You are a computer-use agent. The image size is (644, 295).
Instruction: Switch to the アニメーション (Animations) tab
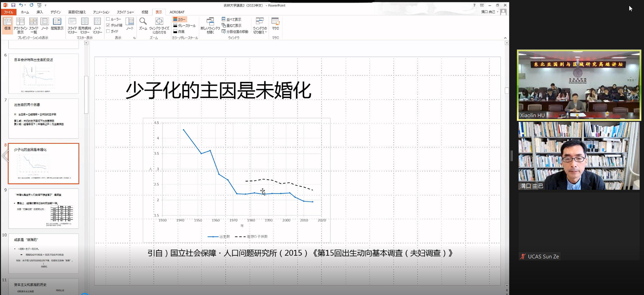(101, 12)
